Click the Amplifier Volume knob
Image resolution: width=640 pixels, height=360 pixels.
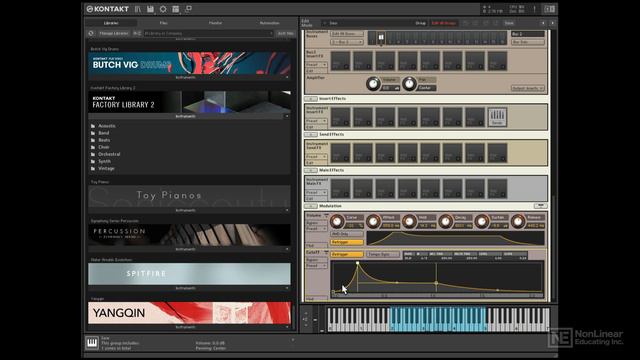tap(373, 84)
